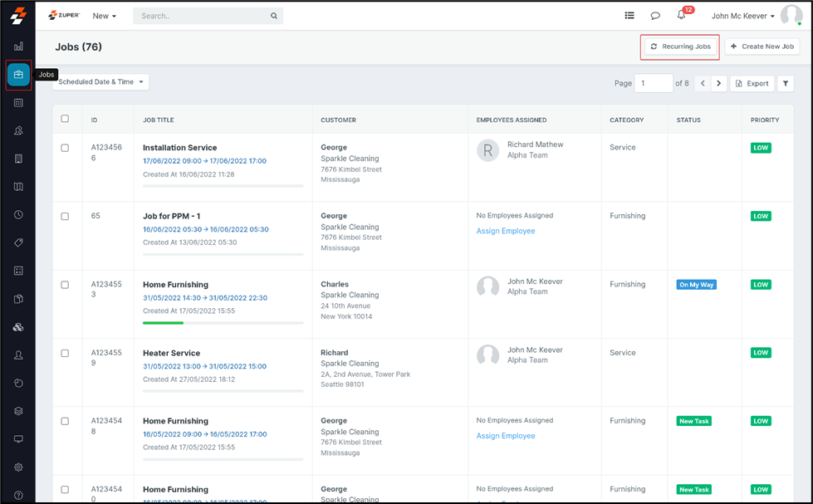
Task: Click the list view icon in header
Action: coord(629,16)
